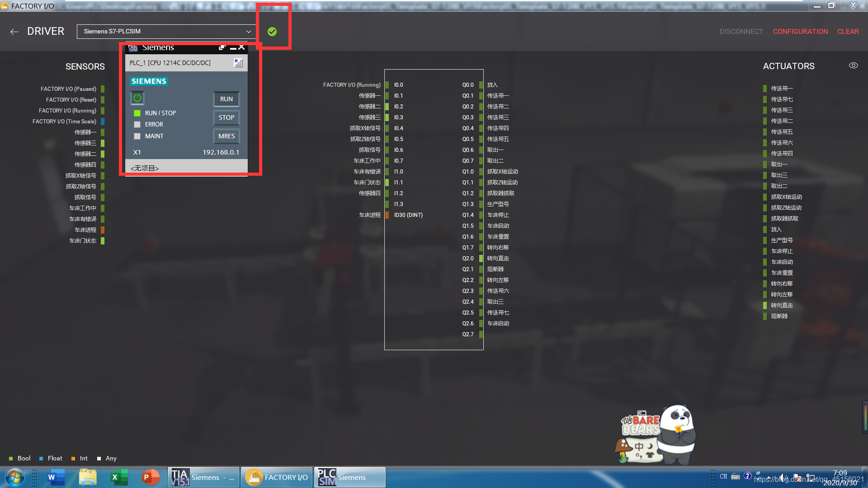Select Siemens S7-PLCSIM driver dropdown
This screenshot has width=868, height=488.
click(166, 31)
